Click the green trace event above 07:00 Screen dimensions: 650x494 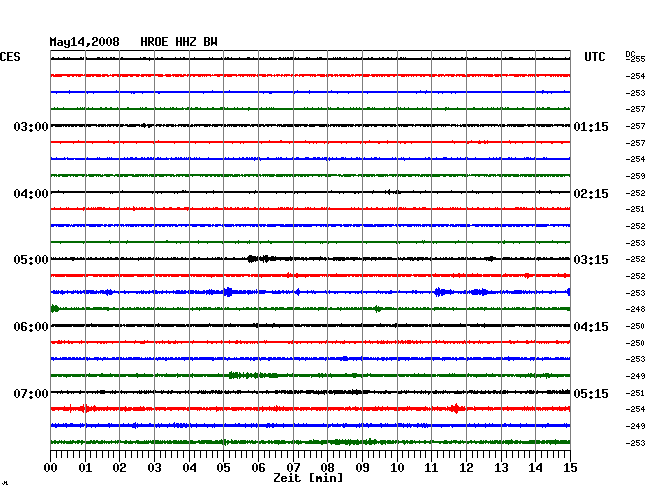point(253,375)
